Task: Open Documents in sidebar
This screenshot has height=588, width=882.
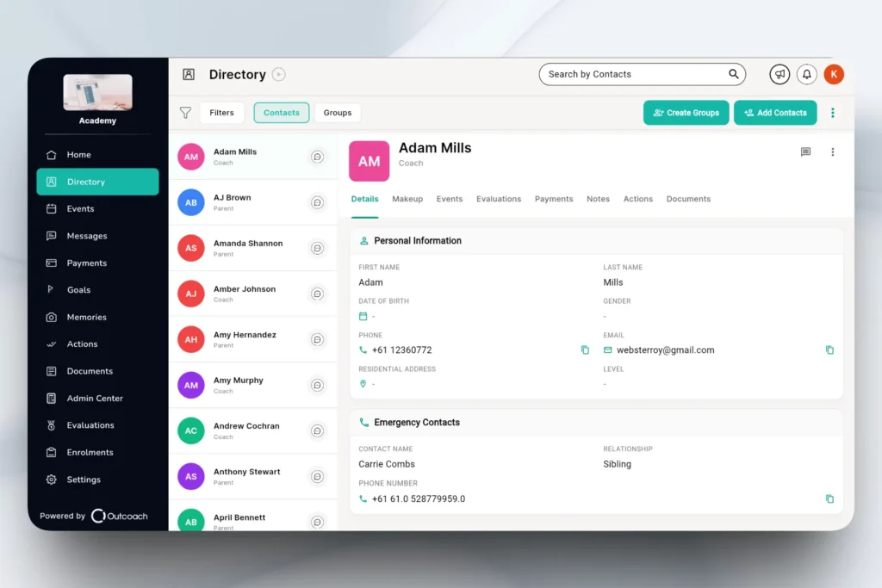Action: (x=98, y=371)
